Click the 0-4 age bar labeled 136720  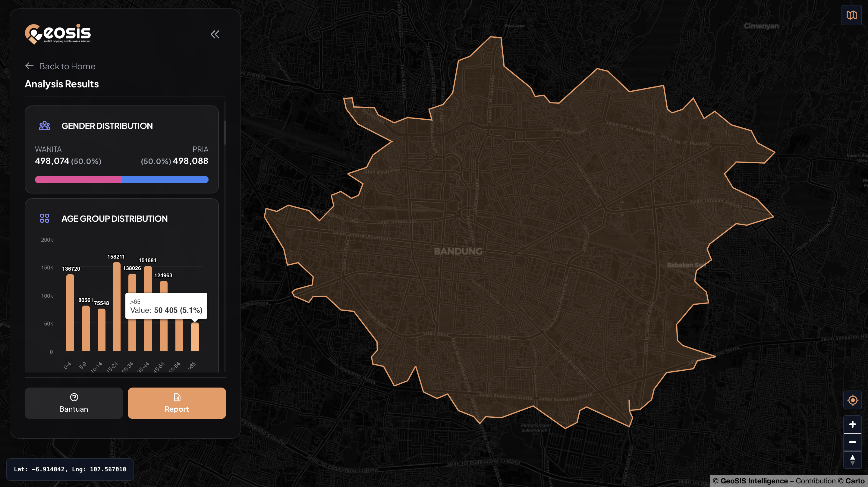(70, 313)
